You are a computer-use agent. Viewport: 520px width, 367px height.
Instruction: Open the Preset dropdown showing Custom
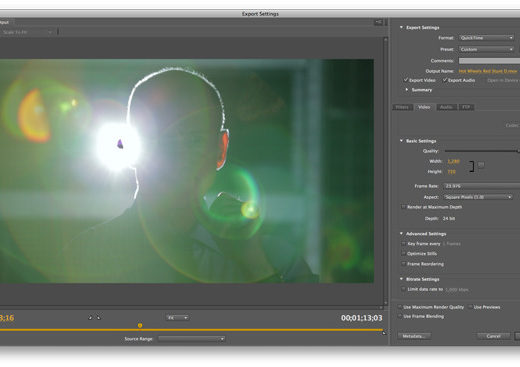click(486, 49)
